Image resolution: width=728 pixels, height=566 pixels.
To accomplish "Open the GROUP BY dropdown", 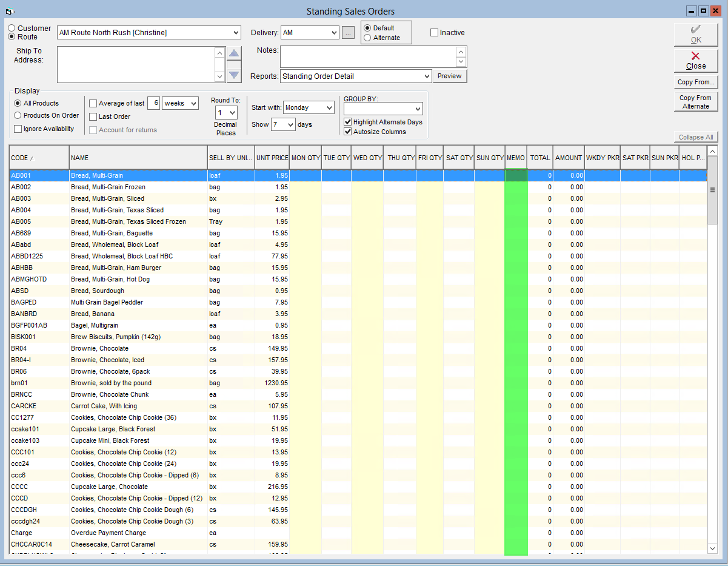I will coord(418,109).
